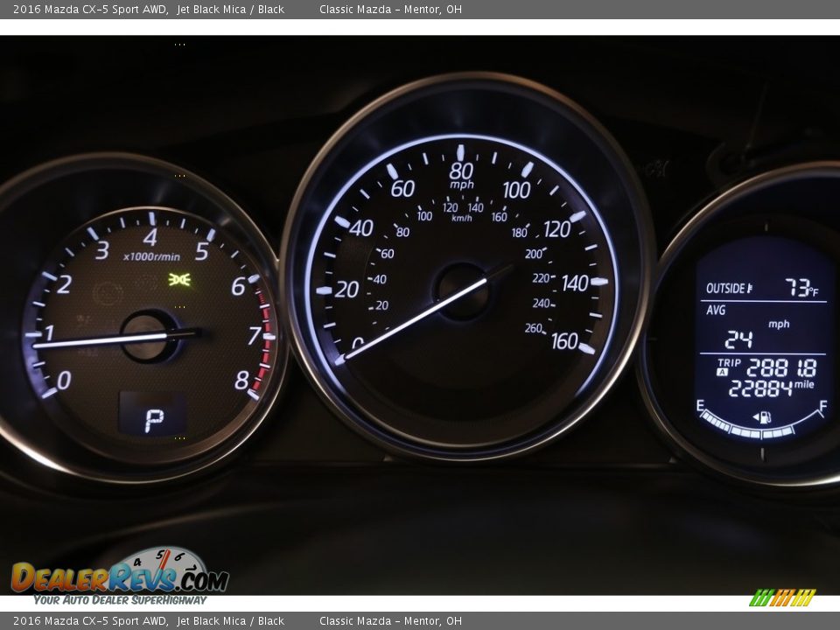Click the P gear position indicator
Viewport: 840px width, 630px height.
point(154,421)
